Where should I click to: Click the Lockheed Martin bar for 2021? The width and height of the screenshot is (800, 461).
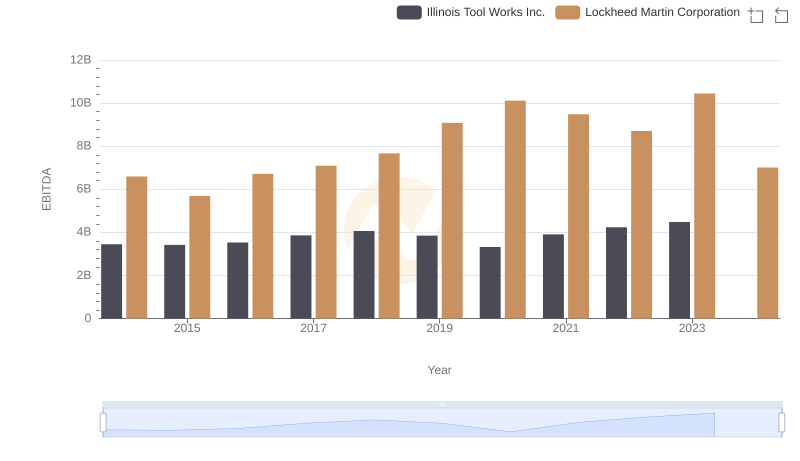[x=579, y=216]
